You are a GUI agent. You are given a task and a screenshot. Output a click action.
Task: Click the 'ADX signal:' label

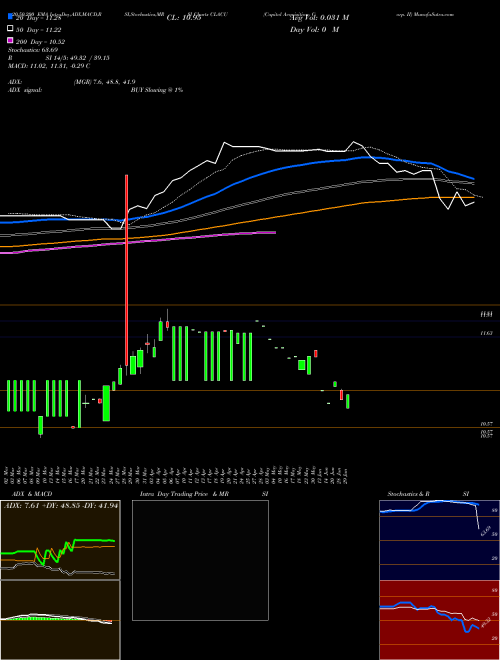tap(24, 90)
